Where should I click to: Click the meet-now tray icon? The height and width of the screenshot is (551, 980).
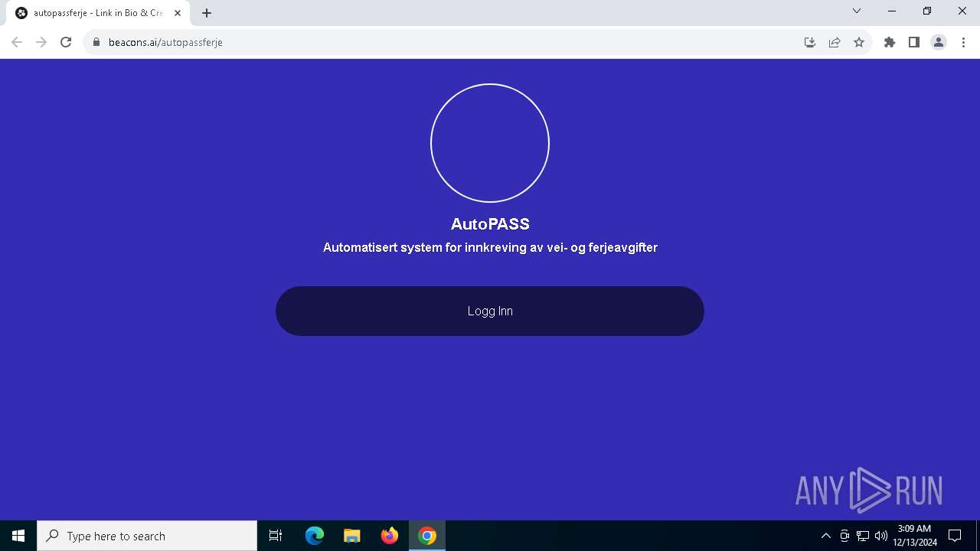[844, 536]
